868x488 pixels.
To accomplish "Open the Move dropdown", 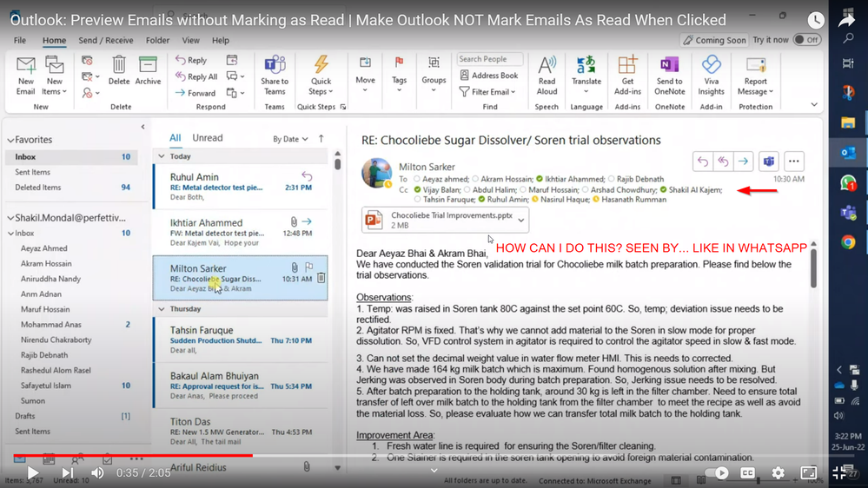I will coord(365,75).
